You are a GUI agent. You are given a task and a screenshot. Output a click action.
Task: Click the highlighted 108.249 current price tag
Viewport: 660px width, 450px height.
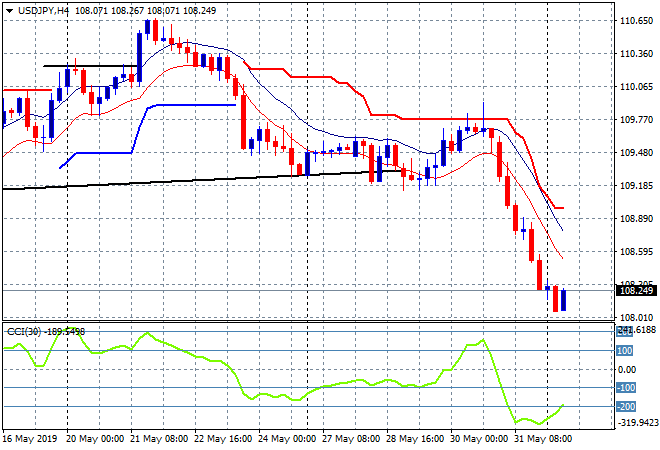(636, 290)
